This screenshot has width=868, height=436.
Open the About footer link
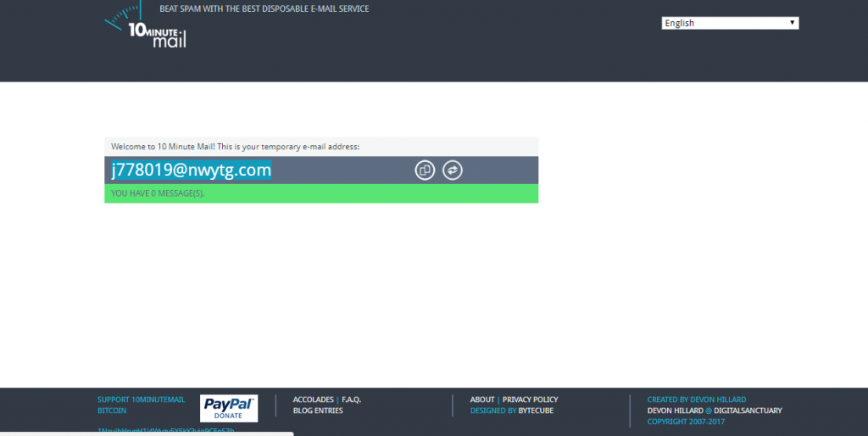point(482,400)
